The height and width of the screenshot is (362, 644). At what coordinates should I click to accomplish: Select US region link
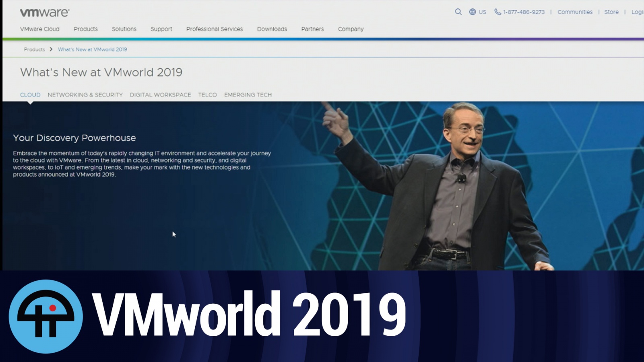pyautogui.click(x=482, y=12)
